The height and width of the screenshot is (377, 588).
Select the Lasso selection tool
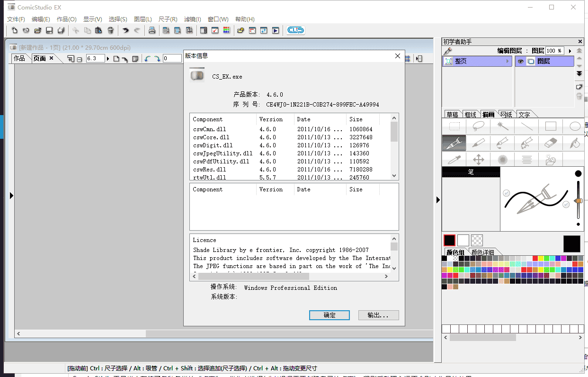click(478, 126)
